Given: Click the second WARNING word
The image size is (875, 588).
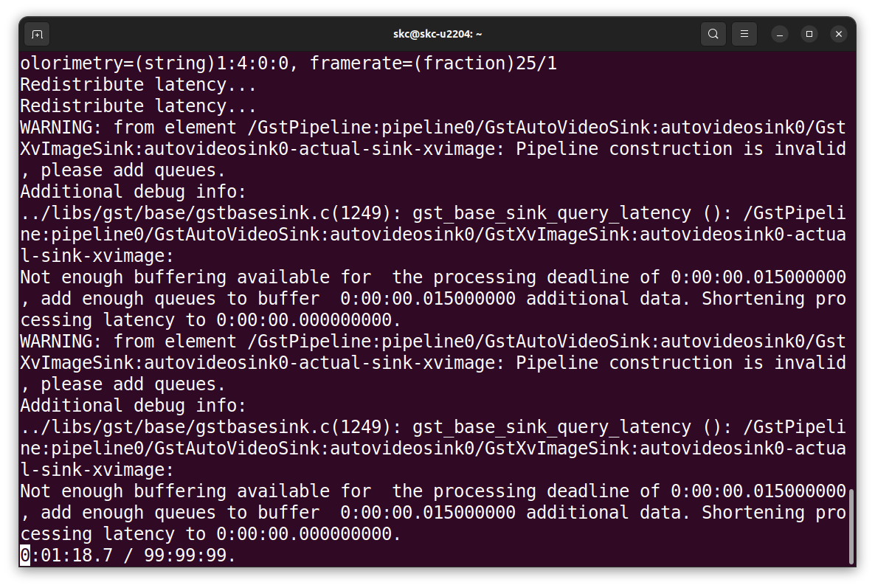Looking at the screenshot, I should pyautogui.click(x=56, y=342).
